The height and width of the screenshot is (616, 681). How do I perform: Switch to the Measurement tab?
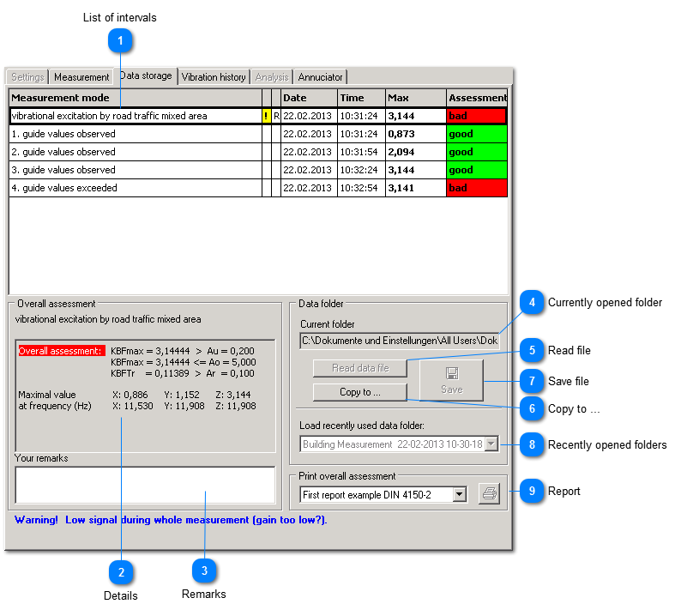[81, 77]
